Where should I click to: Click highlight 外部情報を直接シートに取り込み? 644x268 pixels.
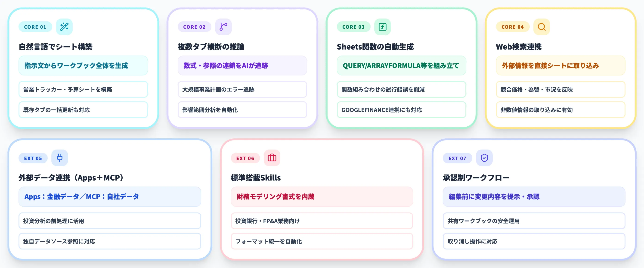click(560, 65)
